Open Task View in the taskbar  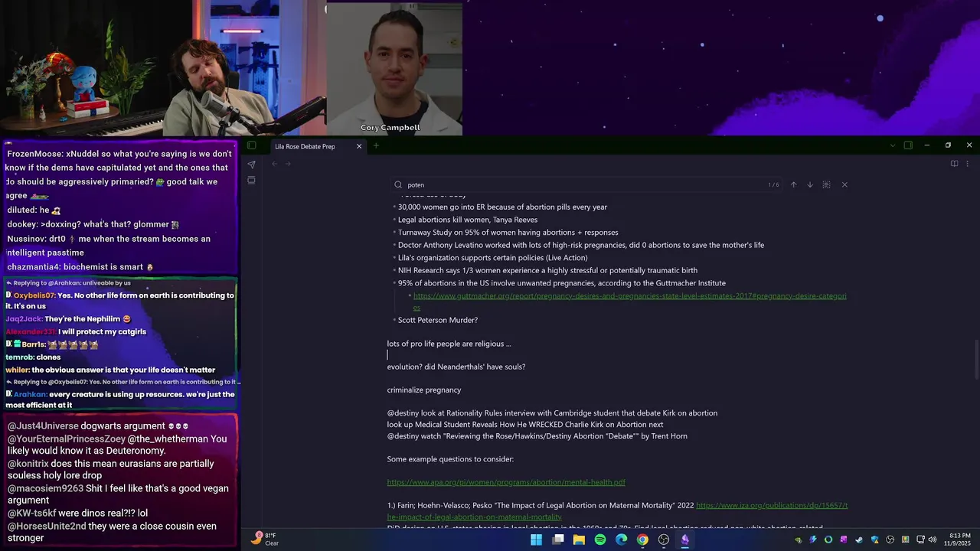(558, 540)
